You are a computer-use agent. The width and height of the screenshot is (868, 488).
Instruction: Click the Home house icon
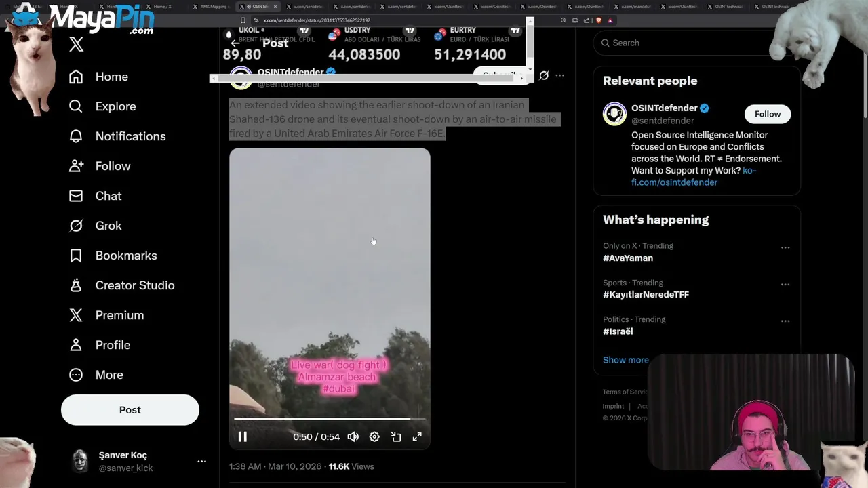76,77
